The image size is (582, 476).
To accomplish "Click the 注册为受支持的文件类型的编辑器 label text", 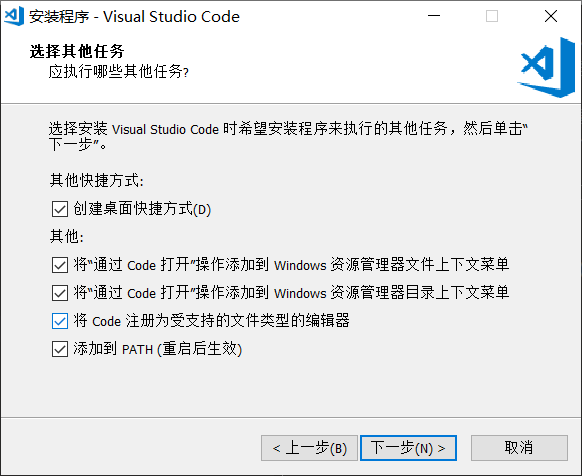I will [x=211, y=321].
